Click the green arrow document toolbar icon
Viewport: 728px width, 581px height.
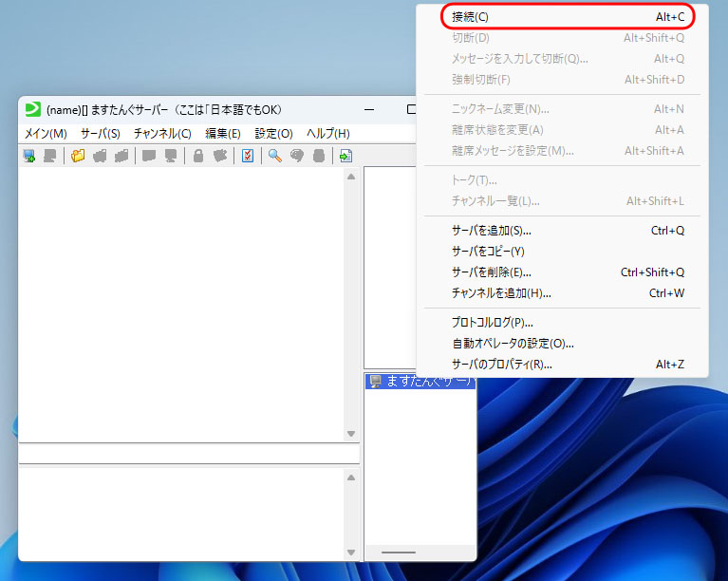coord(345,156)
